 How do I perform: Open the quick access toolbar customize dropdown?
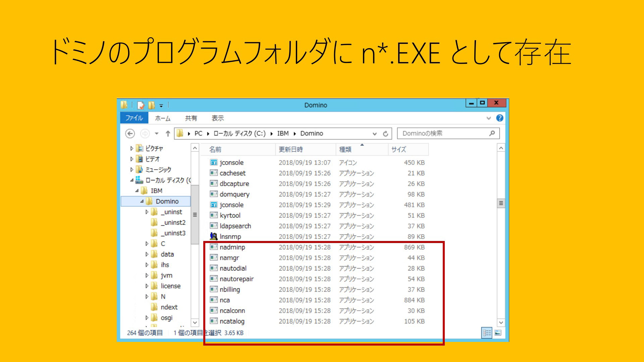[161, 106]
